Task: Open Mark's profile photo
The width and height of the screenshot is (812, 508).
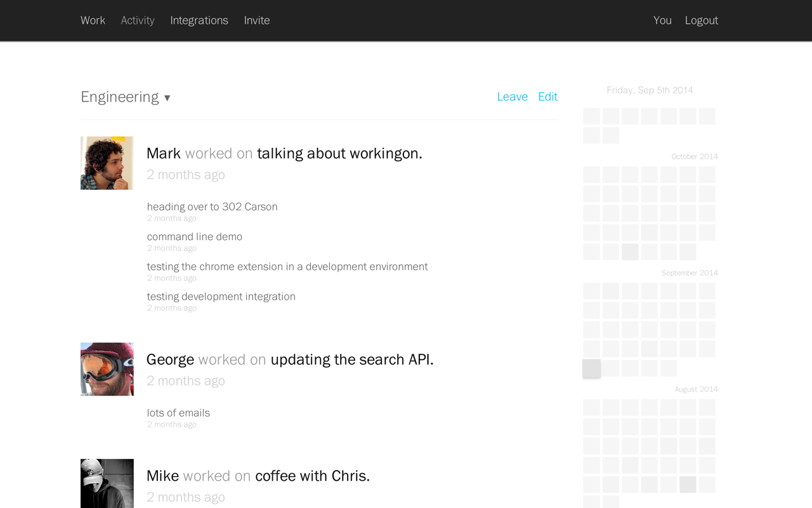Action: tap(107, 163)
